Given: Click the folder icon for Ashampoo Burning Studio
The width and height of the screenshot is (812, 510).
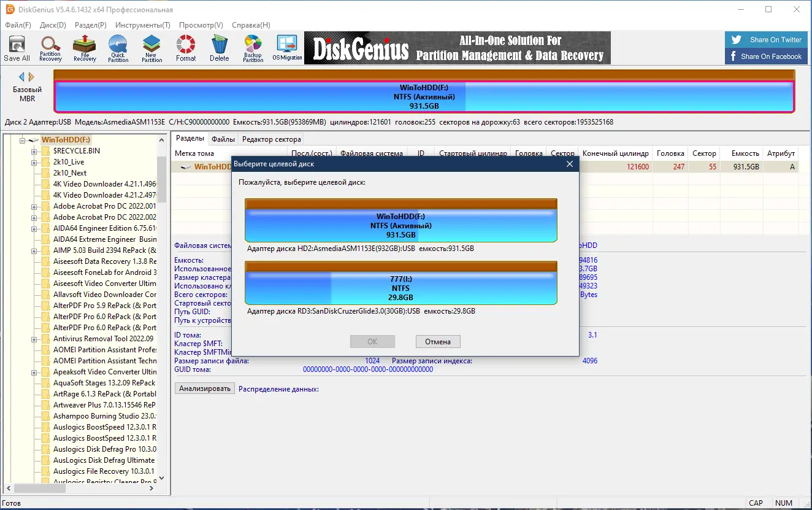Looking at the screenshot, I should pyautogui.click(x=45, y=416).
